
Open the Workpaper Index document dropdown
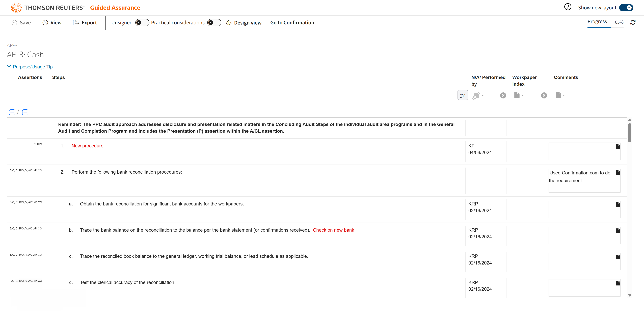519,95
